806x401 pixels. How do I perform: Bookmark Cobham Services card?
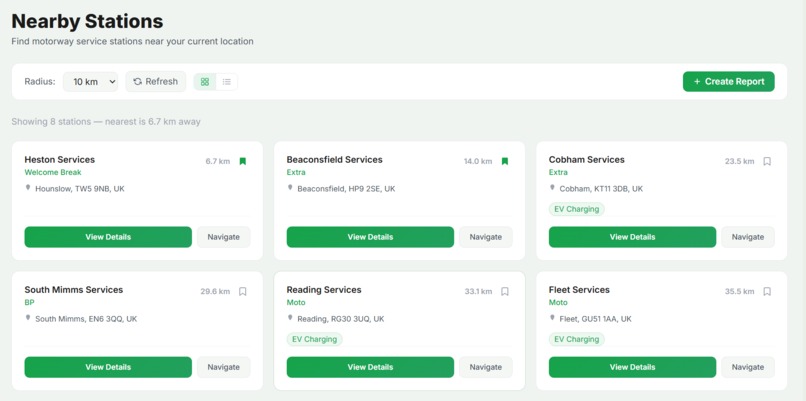(x=767, y=161)
